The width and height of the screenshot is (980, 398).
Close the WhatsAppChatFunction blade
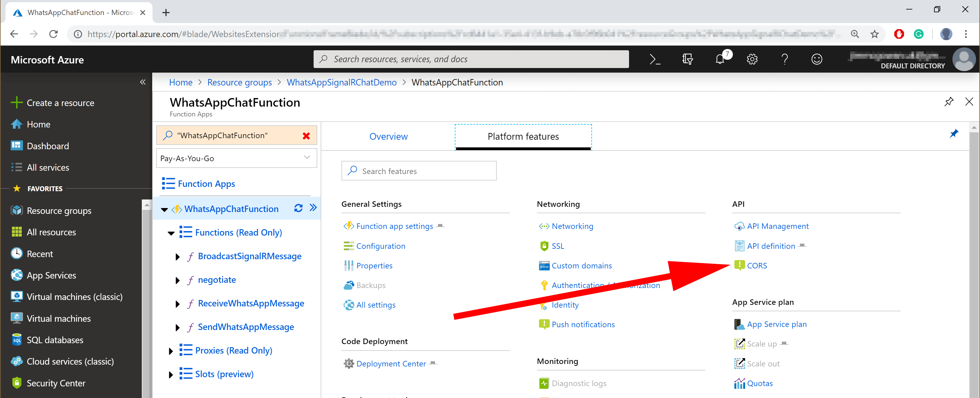click(969, 102)
